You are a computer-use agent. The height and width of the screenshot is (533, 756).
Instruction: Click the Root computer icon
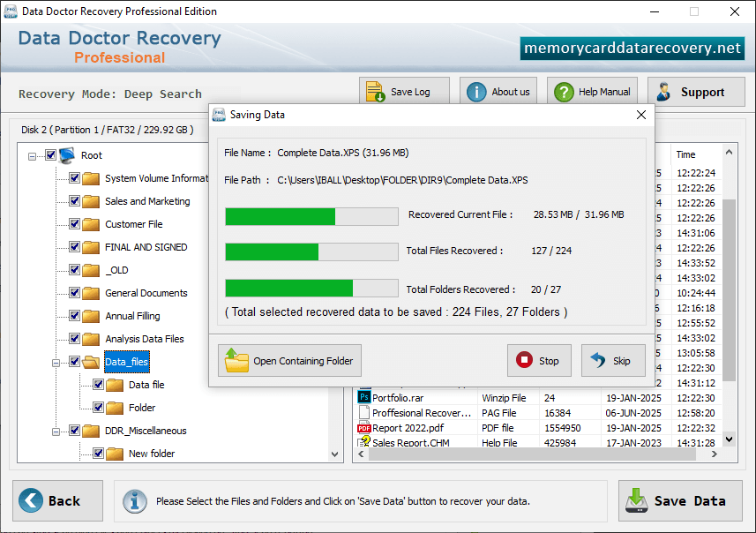tap(67, 155)
